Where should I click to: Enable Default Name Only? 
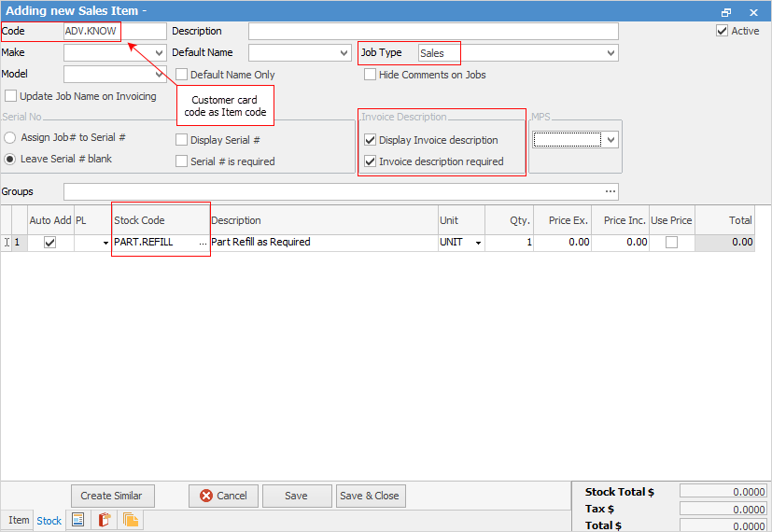click(182, 75)
